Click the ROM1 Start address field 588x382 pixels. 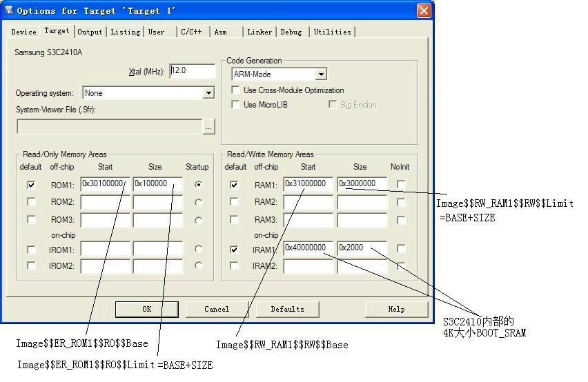(105, 184)
